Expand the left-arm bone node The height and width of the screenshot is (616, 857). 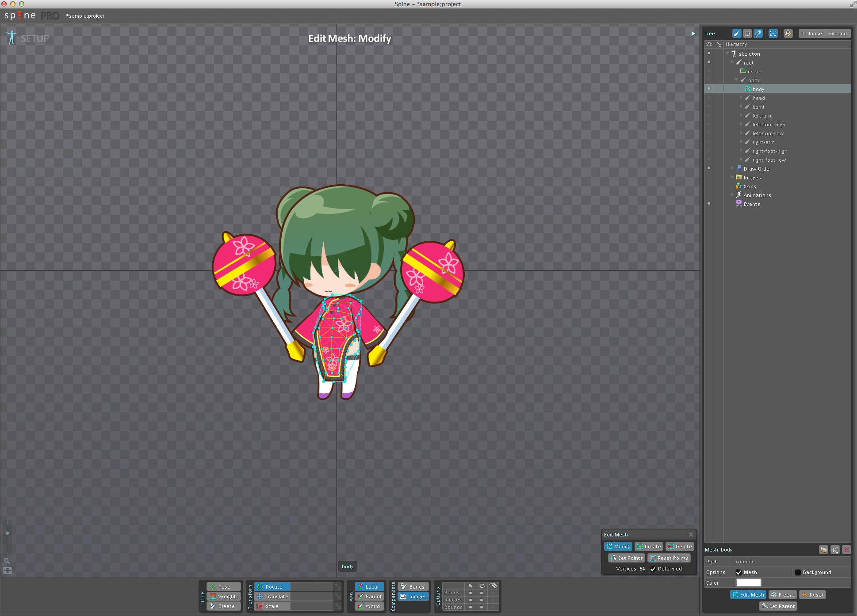click(x=741, y=115)
